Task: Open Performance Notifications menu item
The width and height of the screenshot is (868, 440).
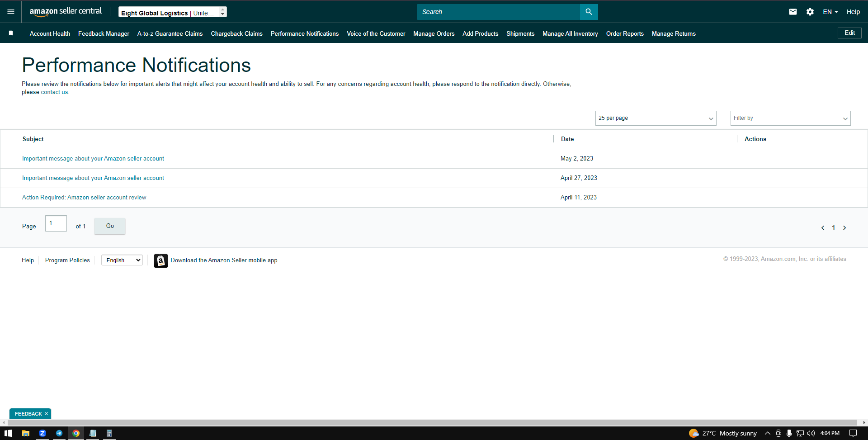Action: 305,33
